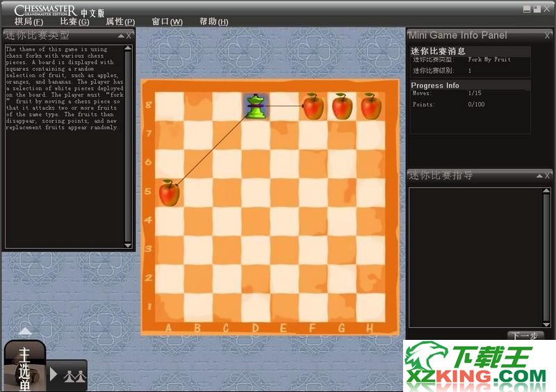Click scroll down arrow in 迷你比赛指导 panel
This screenshot has width=556, height=392.
[x=546, y=325]
